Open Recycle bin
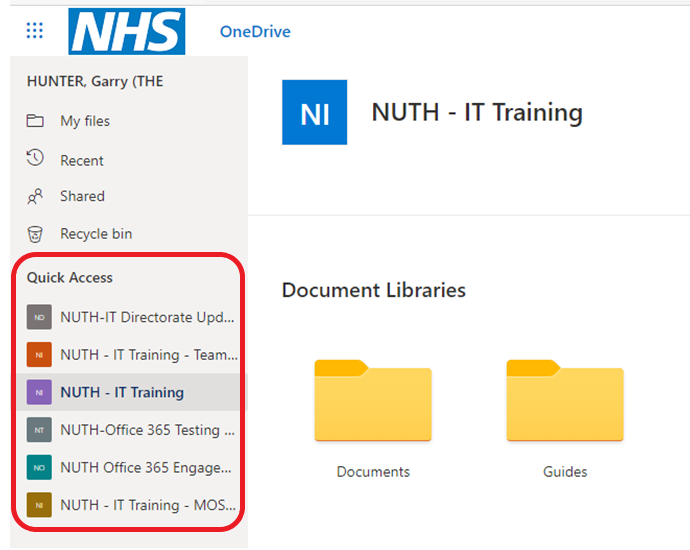This screenshot has width=690, height=550. click(x=96, y=234)
